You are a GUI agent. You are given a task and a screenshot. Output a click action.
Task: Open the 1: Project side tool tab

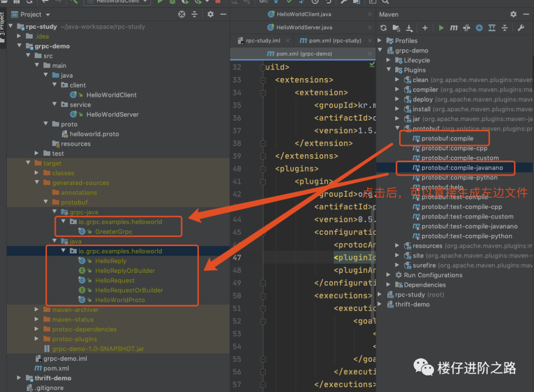[3, 27]
